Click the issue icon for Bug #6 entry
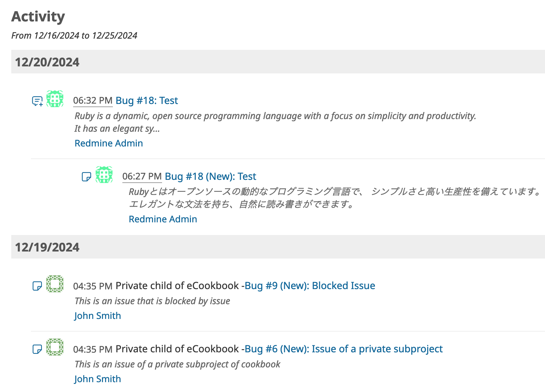 [x=37, y=349]
